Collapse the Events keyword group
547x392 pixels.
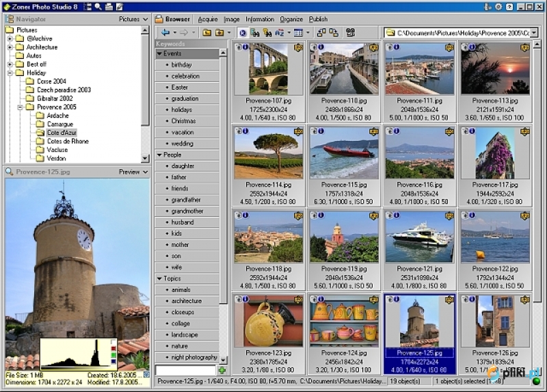pos(159,53)
